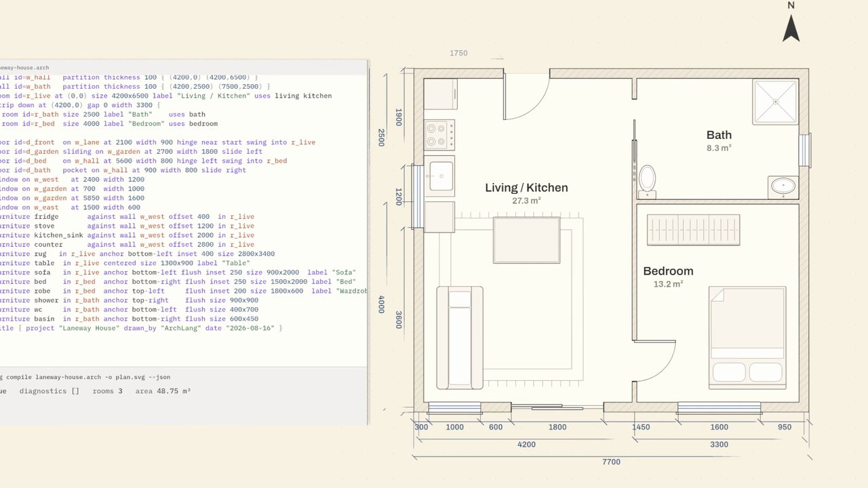Place cursor on the furniture sofa code line
868x488 pixels.
click(178, 272)
